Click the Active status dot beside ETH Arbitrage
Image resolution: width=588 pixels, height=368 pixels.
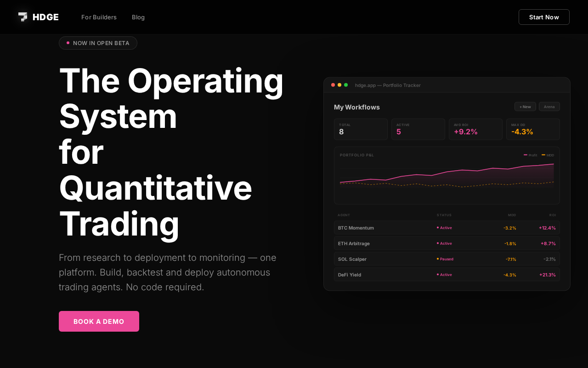pyautogui.click(x=437, y=243)
